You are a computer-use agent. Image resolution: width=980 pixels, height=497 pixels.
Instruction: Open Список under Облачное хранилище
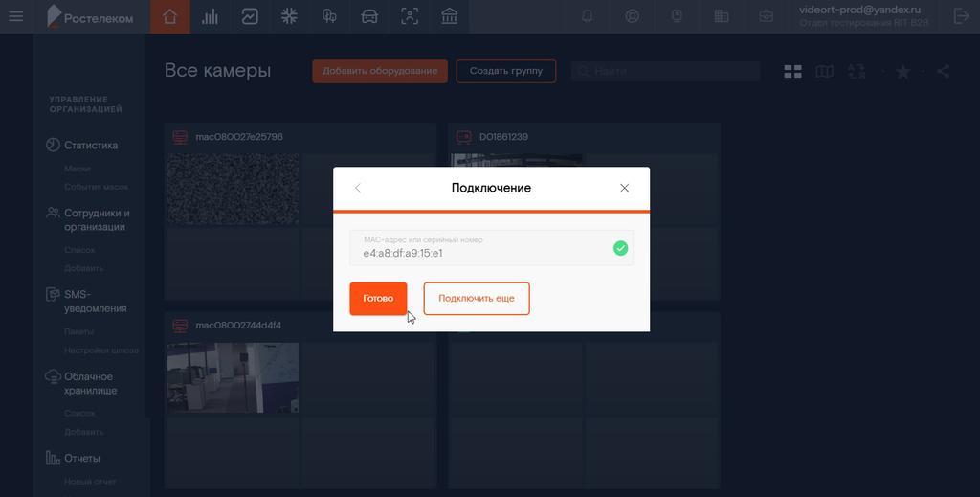pos(79,414)
